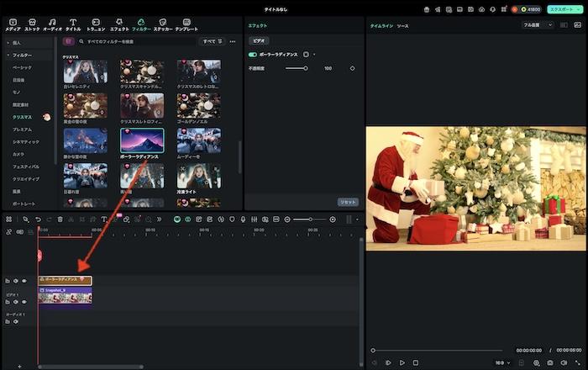588x370 pixels.
Task: Click the リセット button
Action: click(348, 202)
